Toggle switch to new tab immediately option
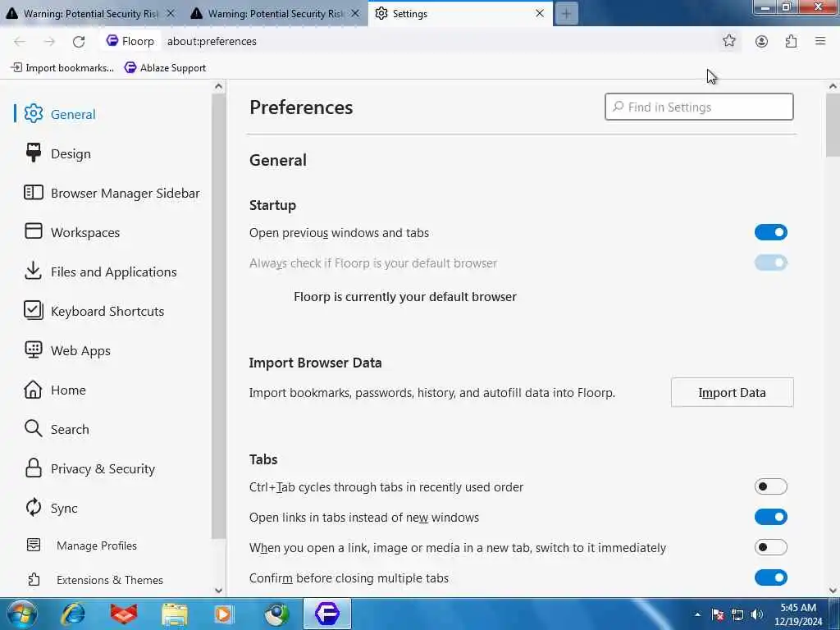840x630 pixels. [x=770, y=547]
